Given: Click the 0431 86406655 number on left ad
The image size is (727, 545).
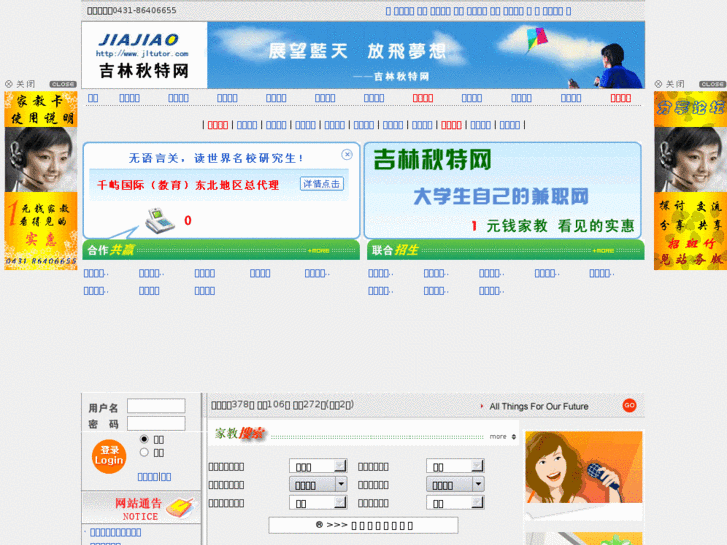Looking at the screenshot, I should pyautogui.click(x=41, y=261).
